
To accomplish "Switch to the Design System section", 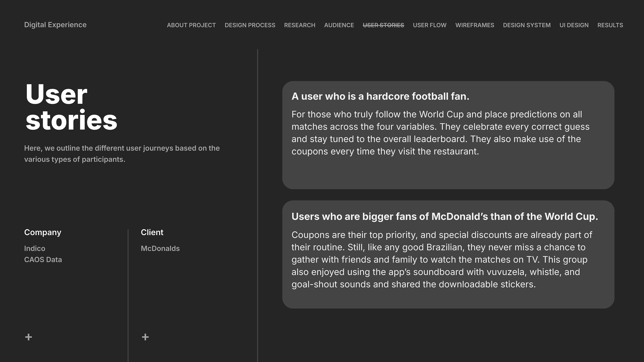I will pos(527,25).
